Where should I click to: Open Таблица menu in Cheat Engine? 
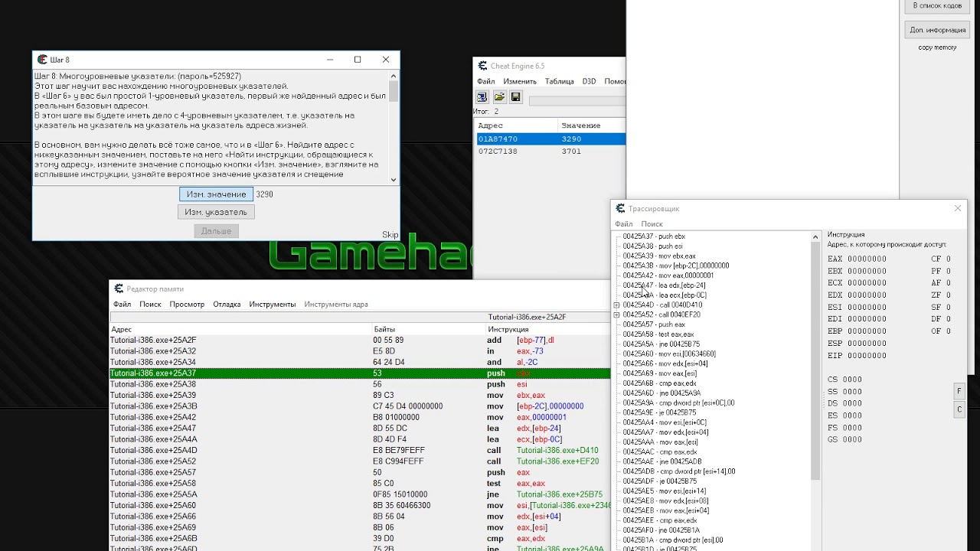(560, 81)
